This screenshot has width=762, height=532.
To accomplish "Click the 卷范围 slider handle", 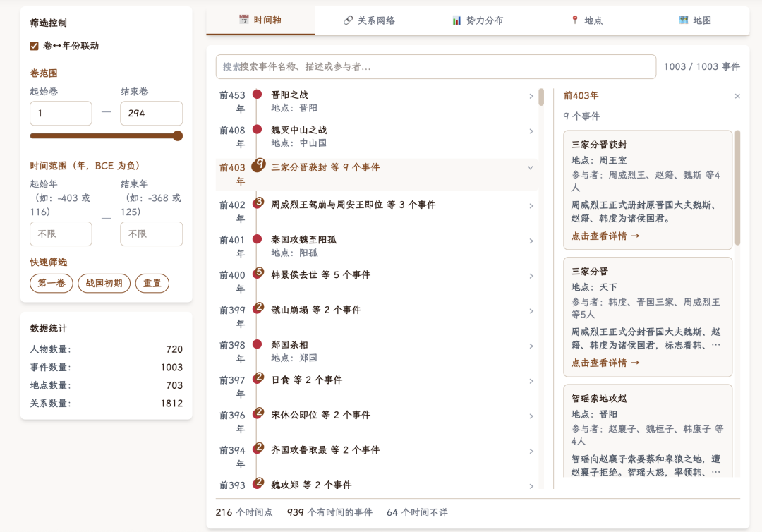I will (178, 136).
